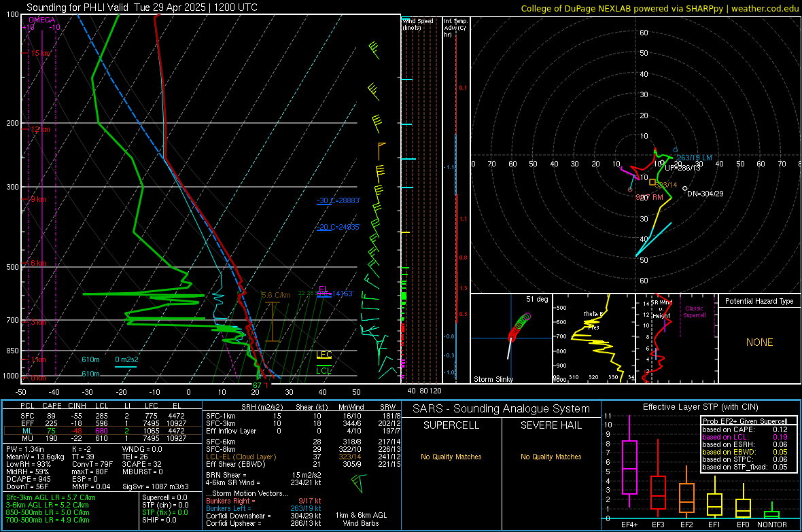Screen dimensions: 802x532
Task: Select the Sfc-3km AGL LR line
Action: (51, 497)
